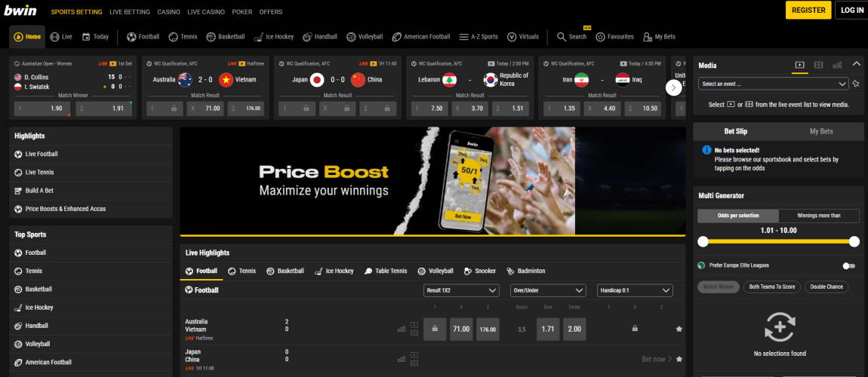Open Over/Under market dropdown
This screenshot has height=377, width=868.
pos(548,290)
